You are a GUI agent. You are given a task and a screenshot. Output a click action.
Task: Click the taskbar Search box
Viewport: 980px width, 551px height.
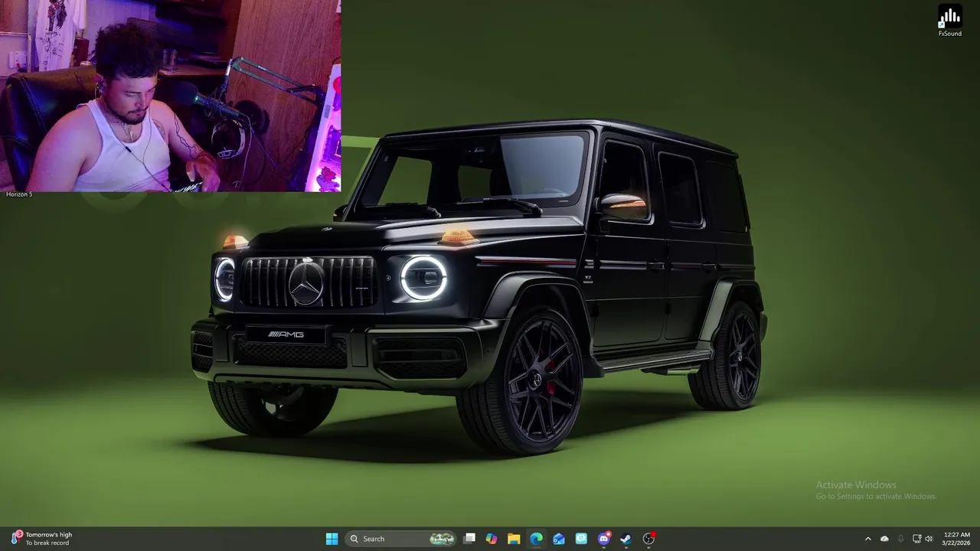[x=401, y=539]
